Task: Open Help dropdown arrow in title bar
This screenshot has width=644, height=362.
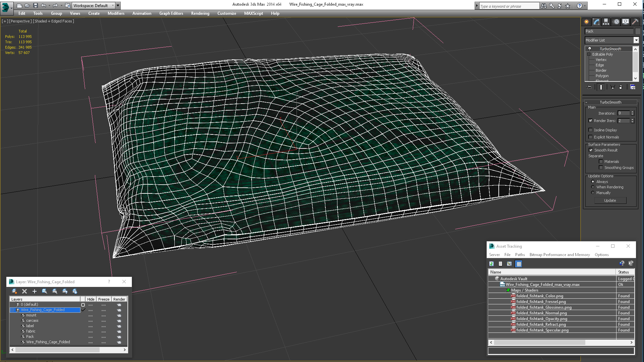Action: click(585, 6)
